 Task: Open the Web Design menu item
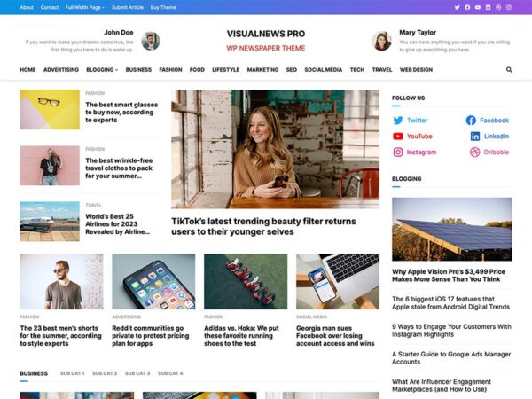click(416, 69)
